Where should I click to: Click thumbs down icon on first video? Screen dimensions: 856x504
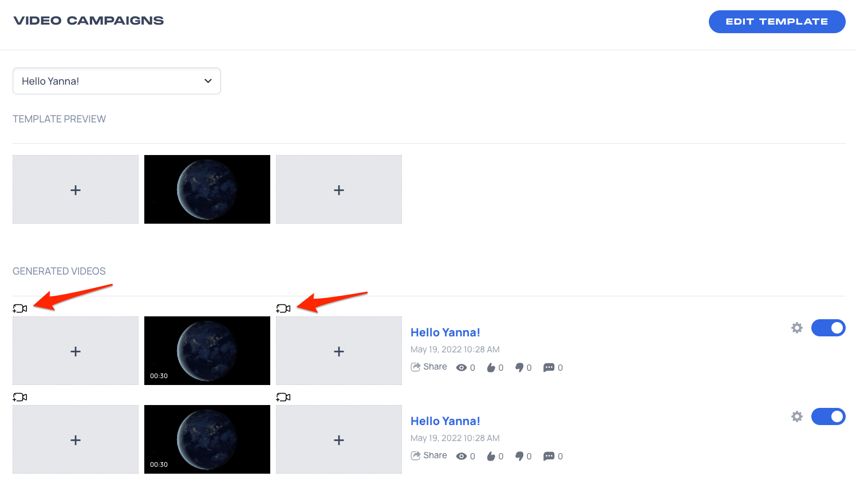click(x=519, y=368)
